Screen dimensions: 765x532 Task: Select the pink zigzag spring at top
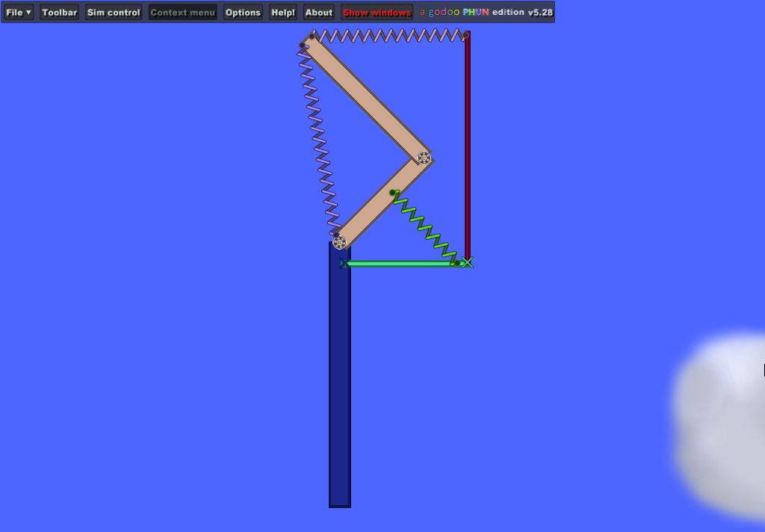(388, 36)
